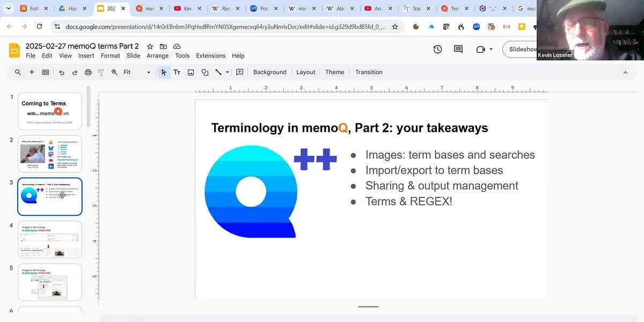Go back using the browser arrow

pyautogui.click(x=9, y=26)
